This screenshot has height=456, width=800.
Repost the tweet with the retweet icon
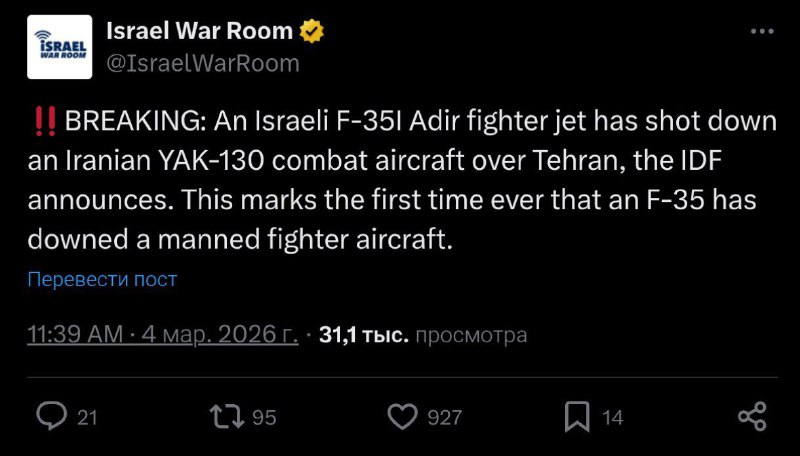(229, 416)
